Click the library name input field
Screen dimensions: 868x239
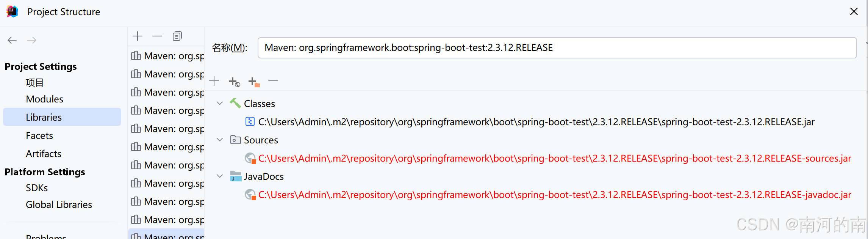click(557, 48)
